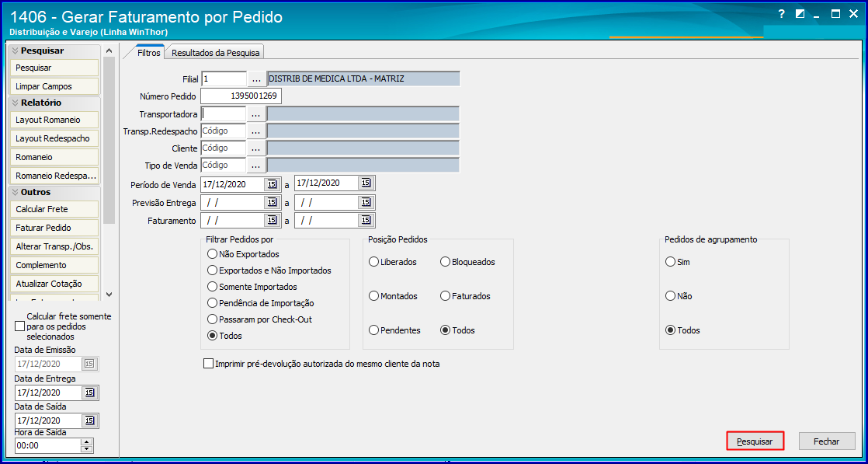Open calendar for Data de Emissão

tap(89, 365)
